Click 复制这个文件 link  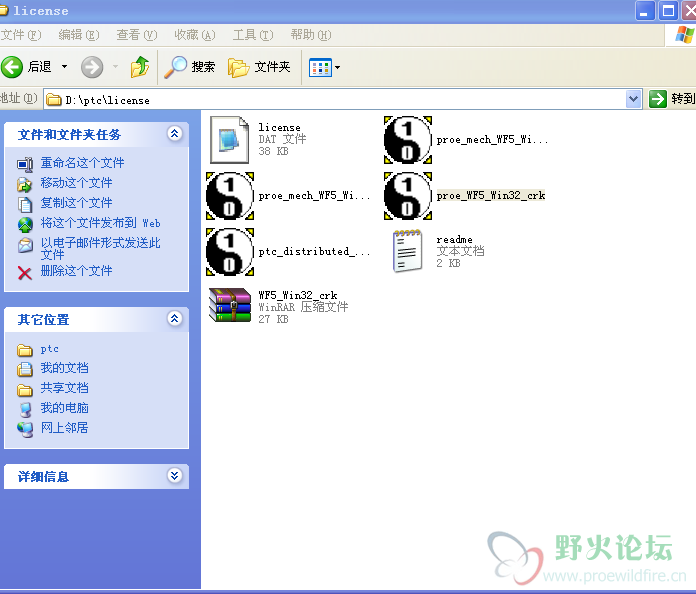(76, 203)
